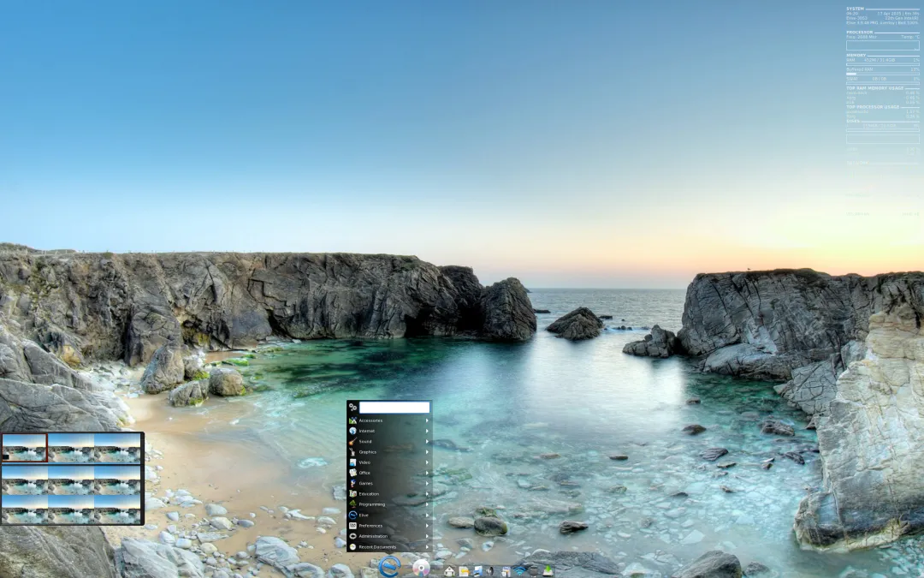Image resolution: width=924 pixels, height=578 pixels.
Task: Click the Elive entry in the menu
Action: pyautogui.click(x=389, y=515)
